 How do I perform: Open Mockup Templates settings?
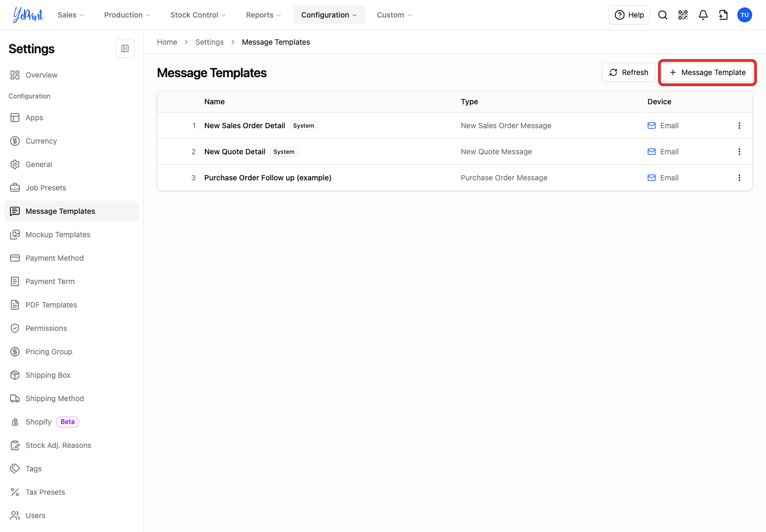coord(71,235)
